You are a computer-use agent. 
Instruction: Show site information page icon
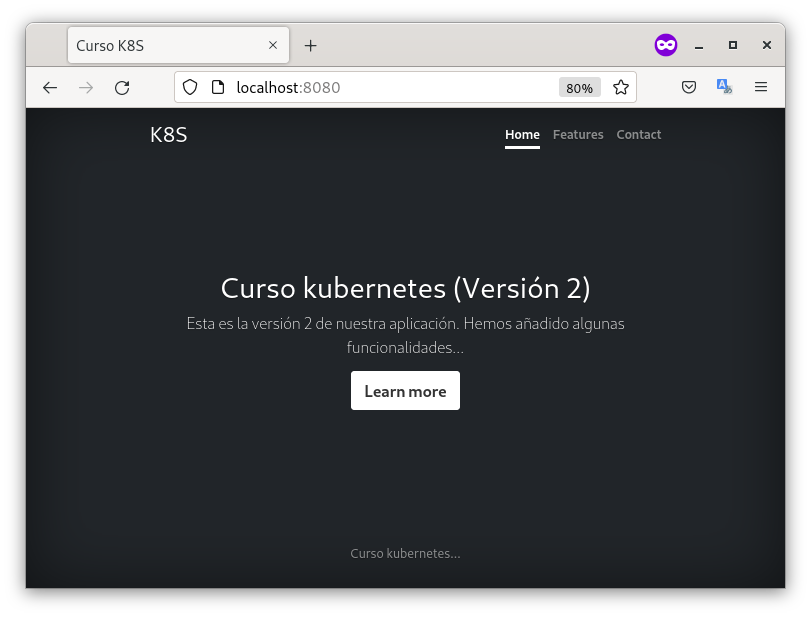point(217,88)
